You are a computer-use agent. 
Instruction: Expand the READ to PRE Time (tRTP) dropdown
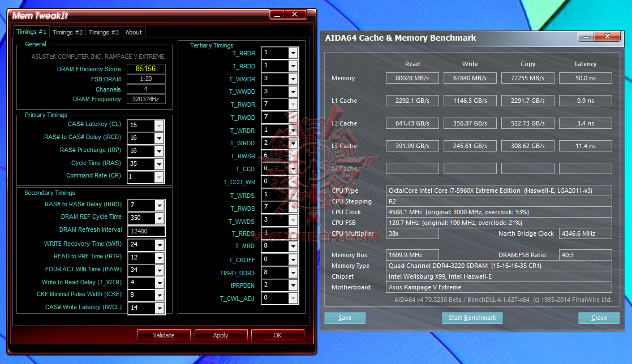[160, 258]
